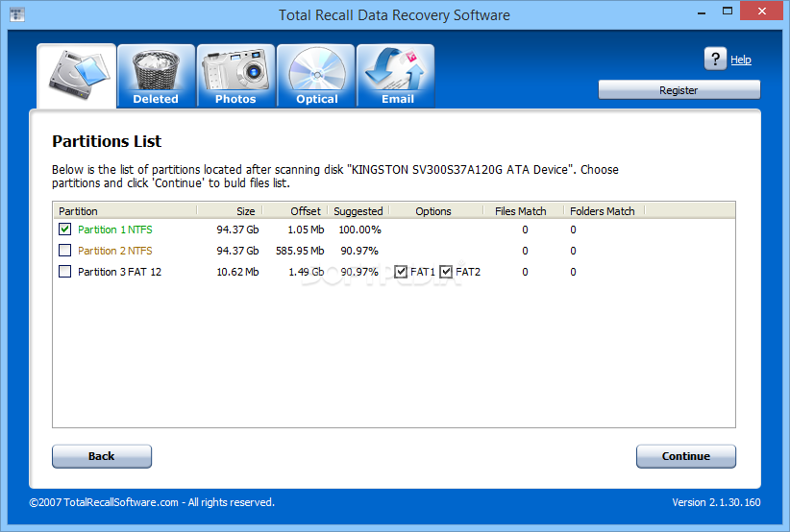Screen dimensions: 790x532
Task: Click the Register button
Action: (679, 90)
